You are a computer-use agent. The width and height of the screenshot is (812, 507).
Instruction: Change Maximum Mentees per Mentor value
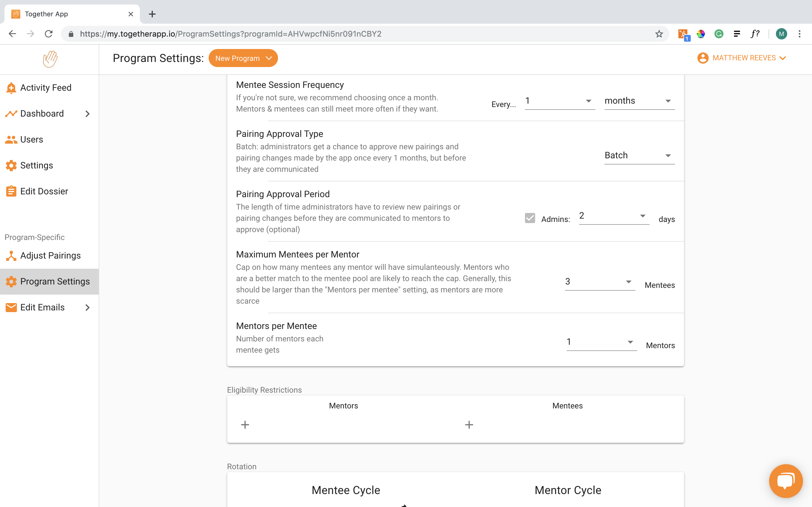(x=600, y=282)
